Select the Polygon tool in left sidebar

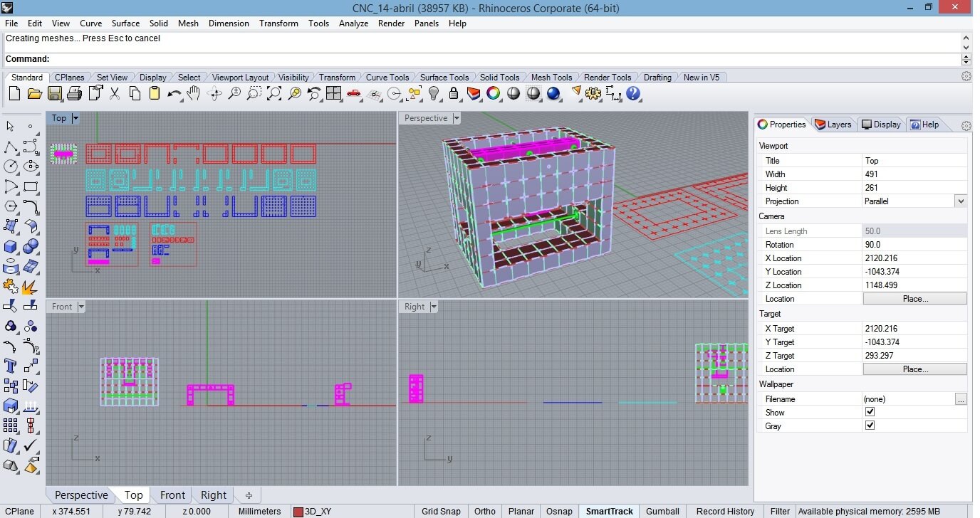point(11,207)
